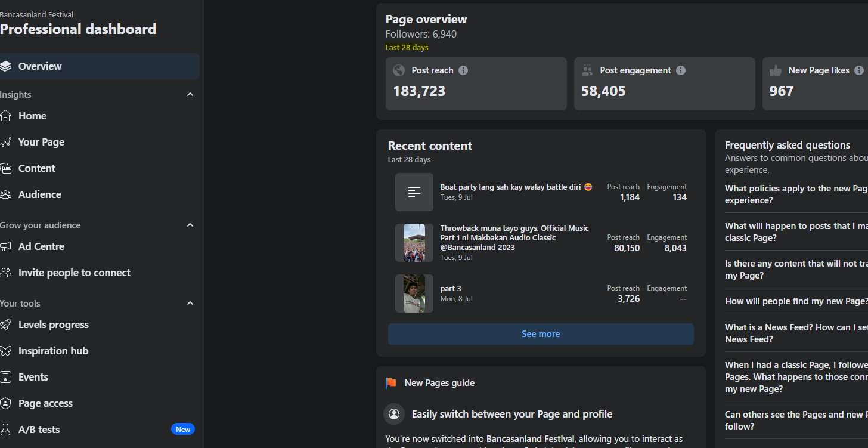Click the 'Professional dashboard' heading
The height and width of the screenshot is (448, 868).
coord(78,29)
